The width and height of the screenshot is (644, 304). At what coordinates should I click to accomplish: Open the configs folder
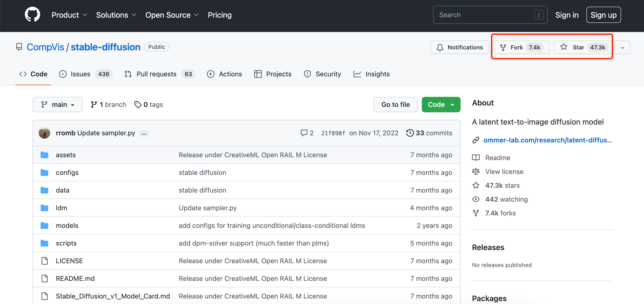[x=67, y=173]
